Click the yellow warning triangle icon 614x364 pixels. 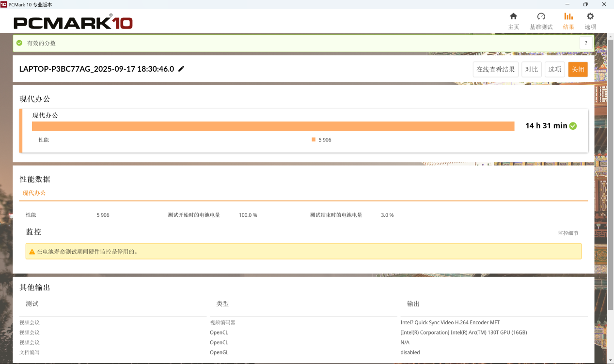(32, 252)
